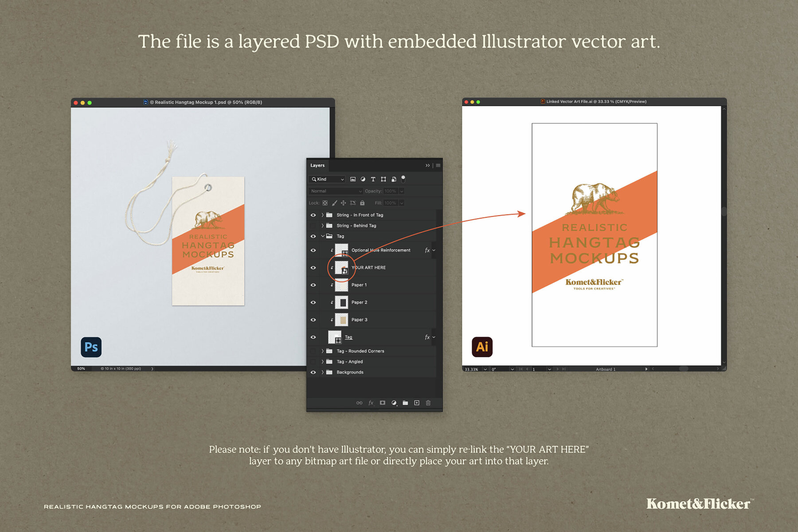Click the Delete layer trash icon
798x532 pixels.
point(428,403)
